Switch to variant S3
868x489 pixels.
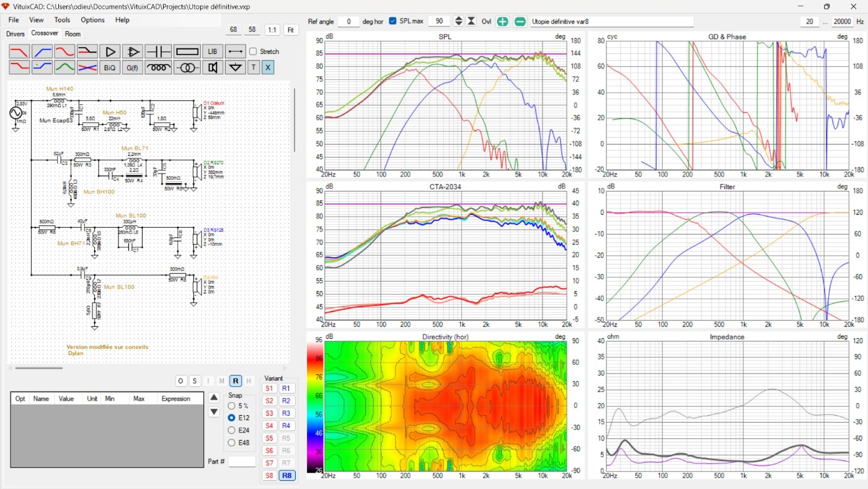tap(269, 413)
